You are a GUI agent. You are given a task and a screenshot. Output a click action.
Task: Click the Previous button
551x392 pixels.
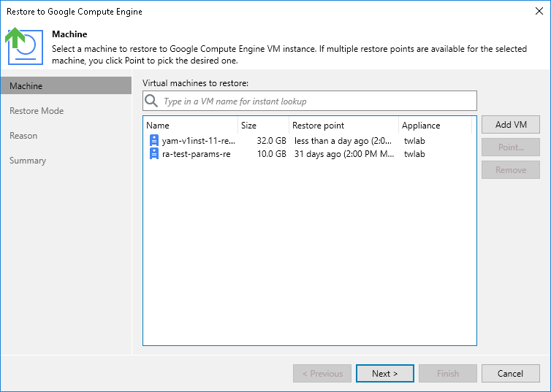tap(322, 374)
